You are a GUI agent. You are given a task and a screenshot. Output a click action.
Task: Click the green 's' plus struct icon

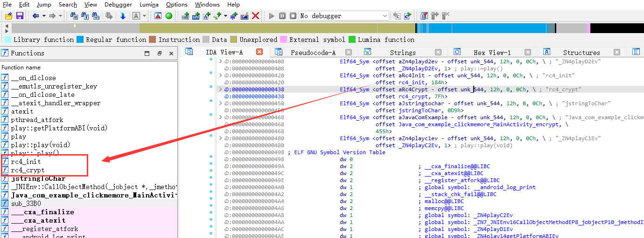pyautogui.click(x=217, y=16)
